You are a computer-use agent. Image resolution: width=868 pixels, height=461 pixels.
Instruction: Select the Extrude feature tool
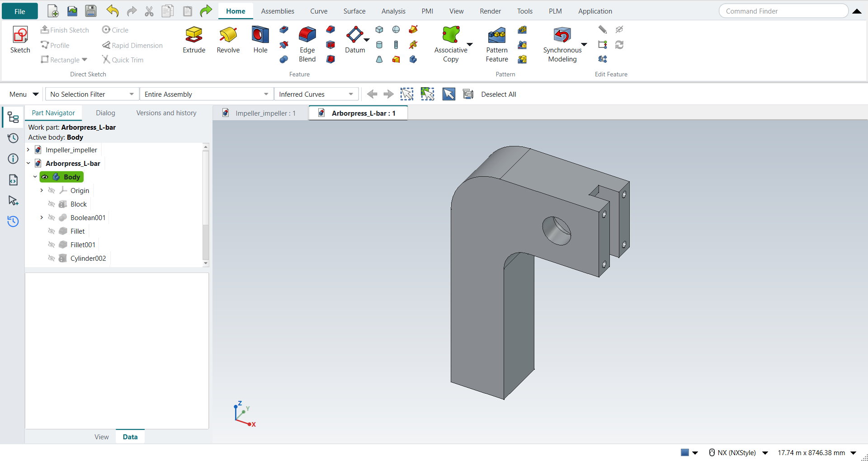194,40
